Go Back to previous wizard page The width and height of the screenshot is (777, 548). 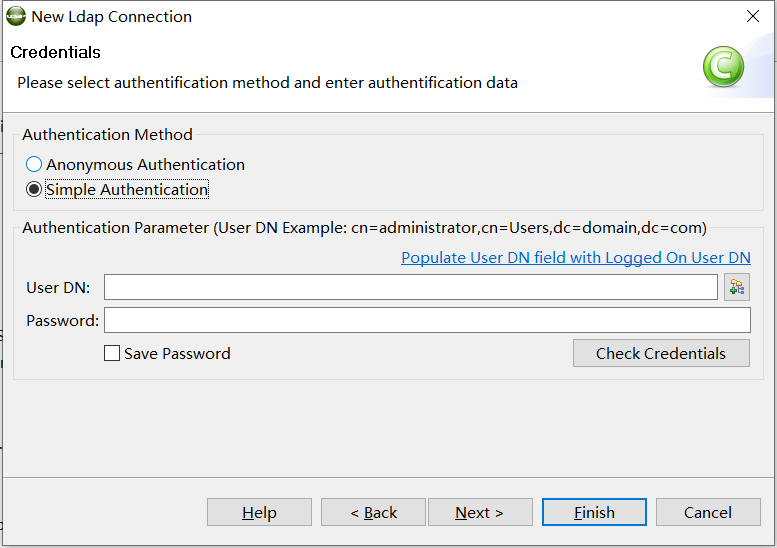tap(373, 512)
